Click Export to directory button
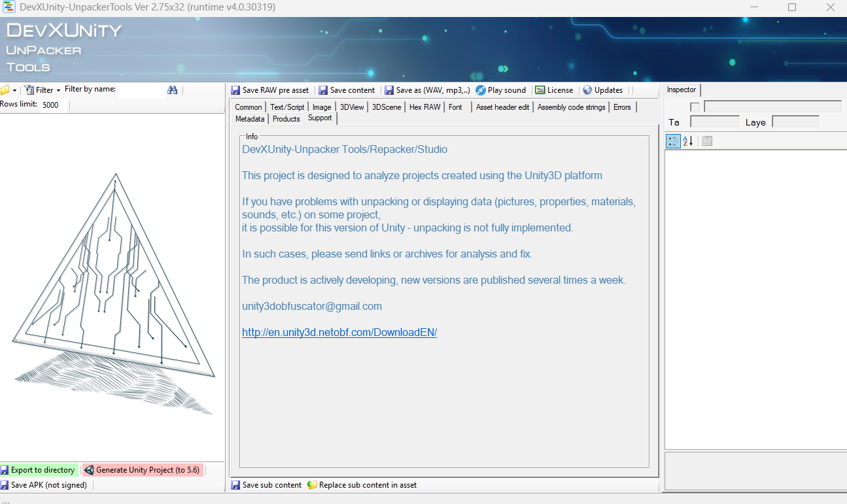847x504 pixels. [38, 470]
